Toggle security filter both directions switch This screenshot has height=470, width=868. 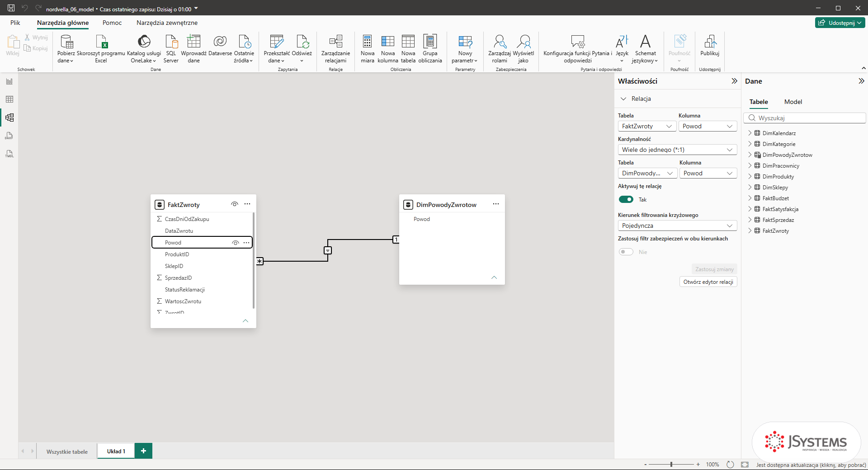point(626,252)
